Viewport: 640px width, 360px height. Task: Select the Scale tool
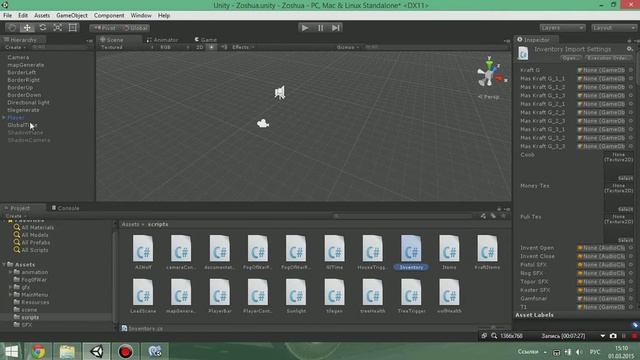coord(58,28)
